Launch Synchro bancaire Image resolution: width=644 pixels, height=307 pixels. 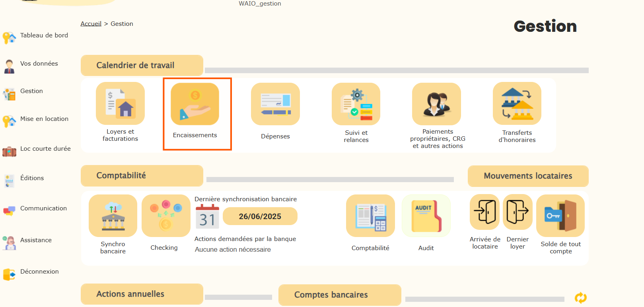pyautogui.click(x=113, y=216)
